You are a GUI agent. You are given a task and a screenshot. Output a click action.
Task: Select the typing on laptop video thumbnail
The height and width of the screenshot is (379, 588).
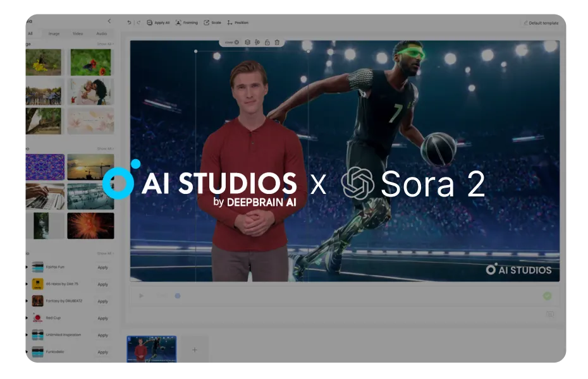click(x=45, y=196)
